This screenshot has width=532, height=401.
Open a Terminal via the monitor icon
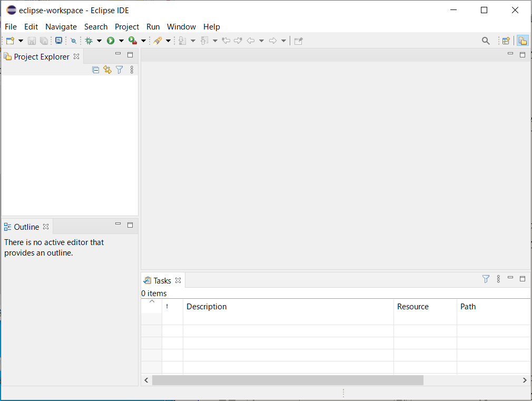(x=58, y=41)
